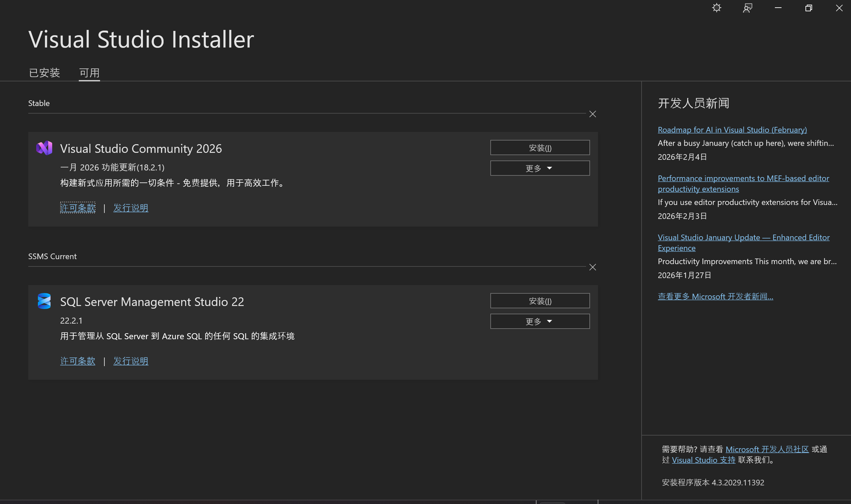Image resolution: width=851 pixels, height=504 pixels.
Task: Expand the More dropdown for Visual Studio Community
Action: click(x=540, y=168)
